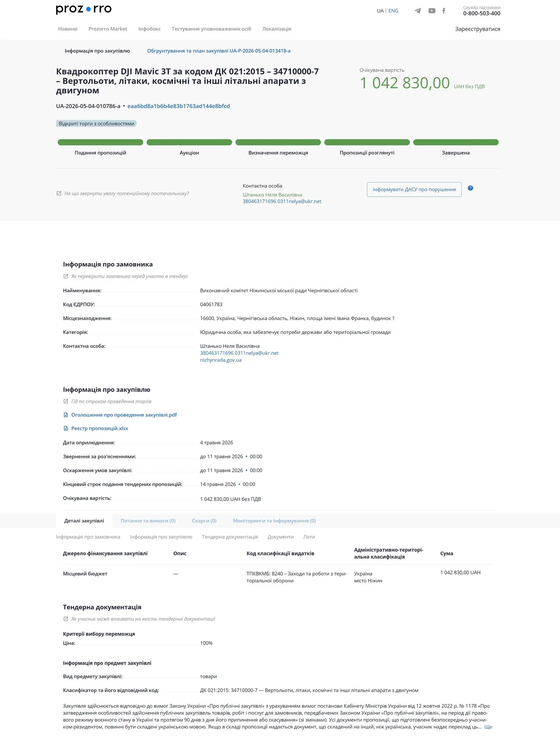560x738 pixels.
Task: Click customer section email 0311nelya@ukr.net
Action: pos(257,353)
